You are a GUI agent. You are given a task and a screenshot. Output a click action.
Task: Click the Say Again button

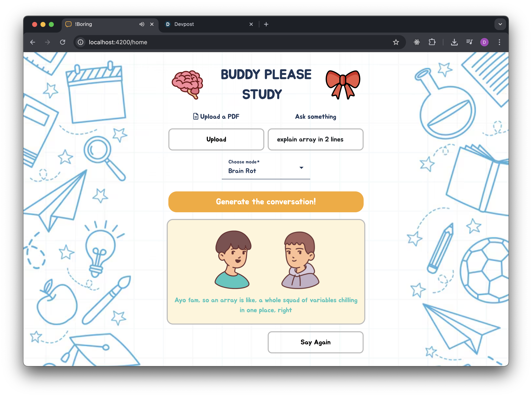pyautogui.click(x=315, y=342)
